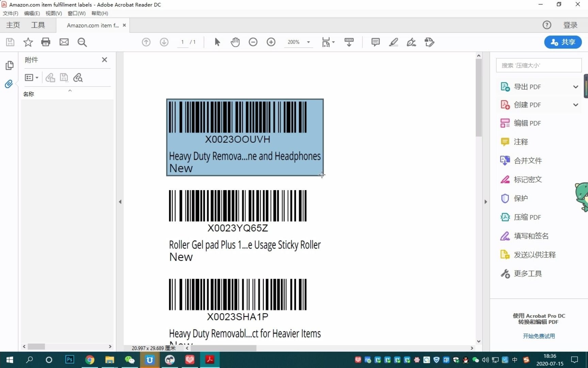Collapse the right tools panel arrow
This screenshot has height=368, width=588.
point(486,202)
